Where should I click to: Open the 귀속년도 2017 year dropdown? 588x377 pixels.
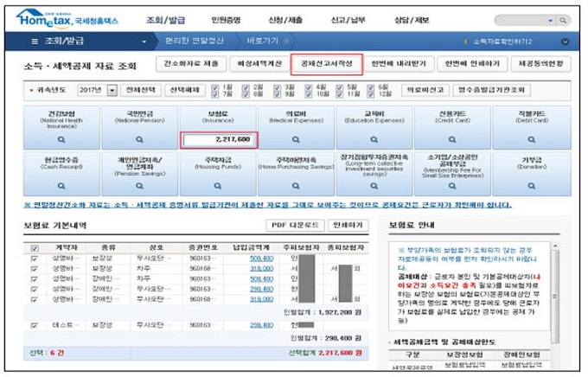(112, 90)
